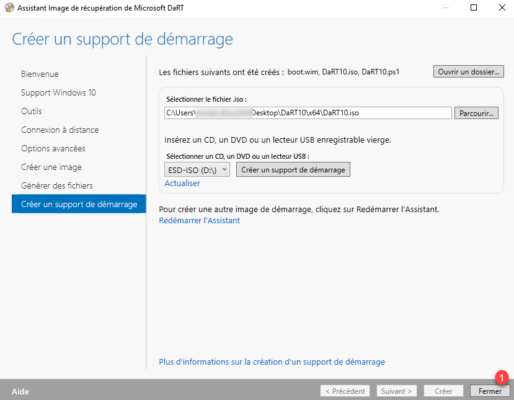Select Créer un support de démarrage sidebar item
Viewport: 514px width, 400px height.
point(79,204)
